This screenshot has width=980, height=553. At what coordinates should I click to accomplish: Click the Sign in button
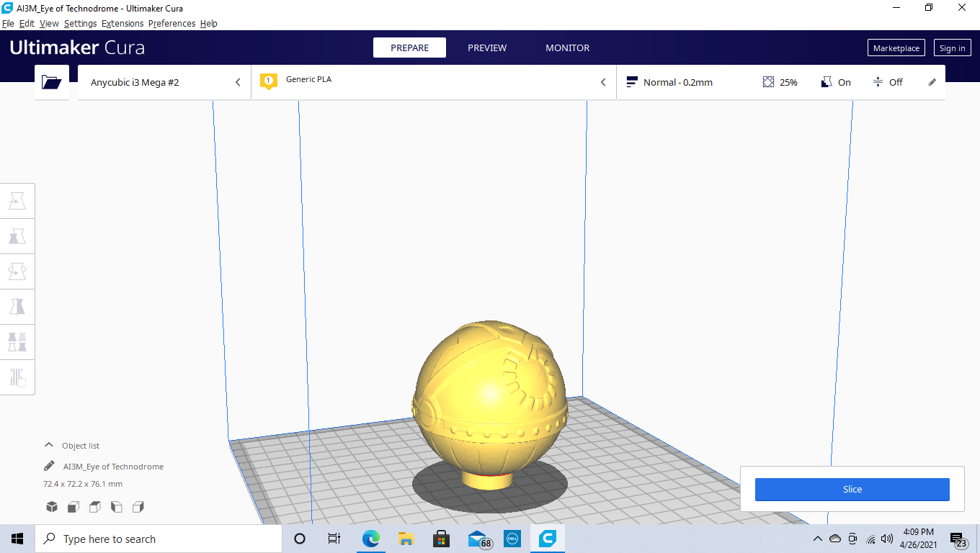tap(952, 48)
